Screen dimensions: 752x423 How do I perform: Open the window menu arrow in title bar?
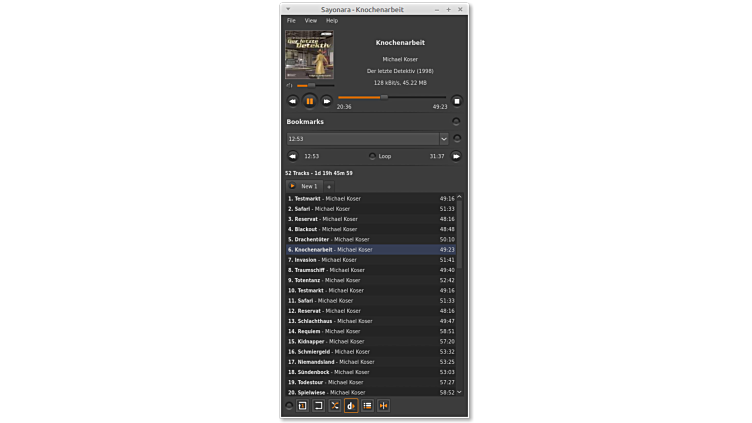coord(289,9)
